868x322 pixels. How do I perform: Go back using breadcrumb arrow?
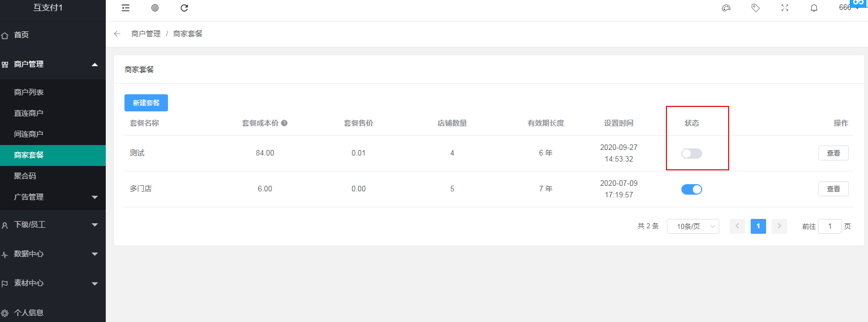coord(117,34)
